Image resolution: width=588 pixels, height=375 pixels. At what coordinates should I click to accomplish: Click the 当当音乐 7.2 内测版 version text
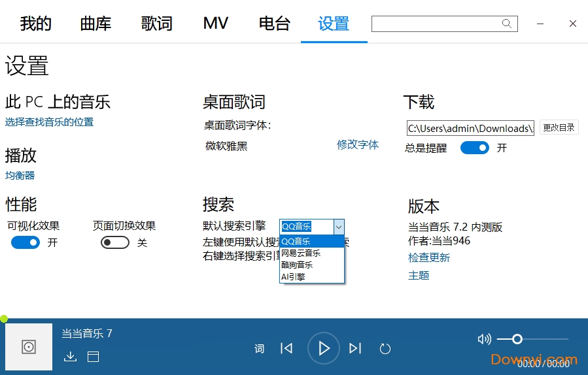coord(455,227)
